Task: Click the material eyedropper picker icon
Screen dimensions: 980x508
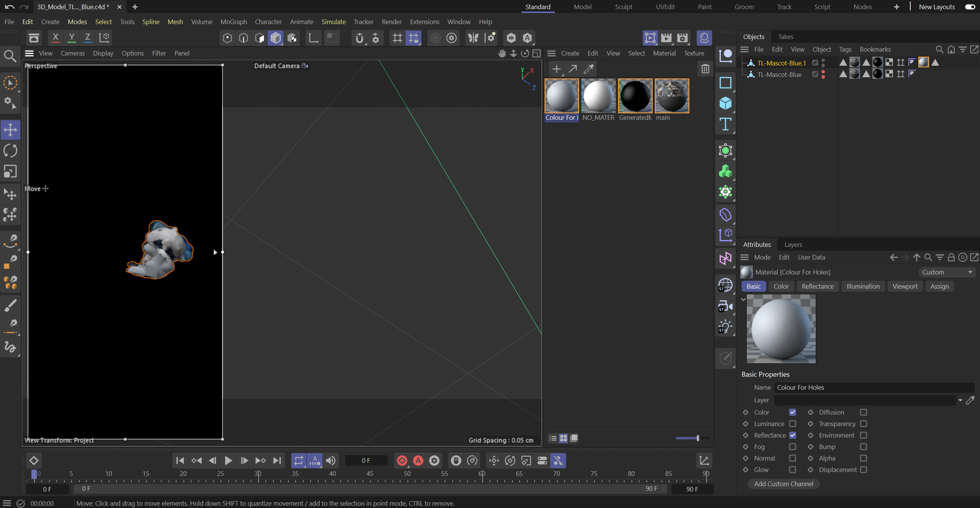Action: tap(588, 69)
